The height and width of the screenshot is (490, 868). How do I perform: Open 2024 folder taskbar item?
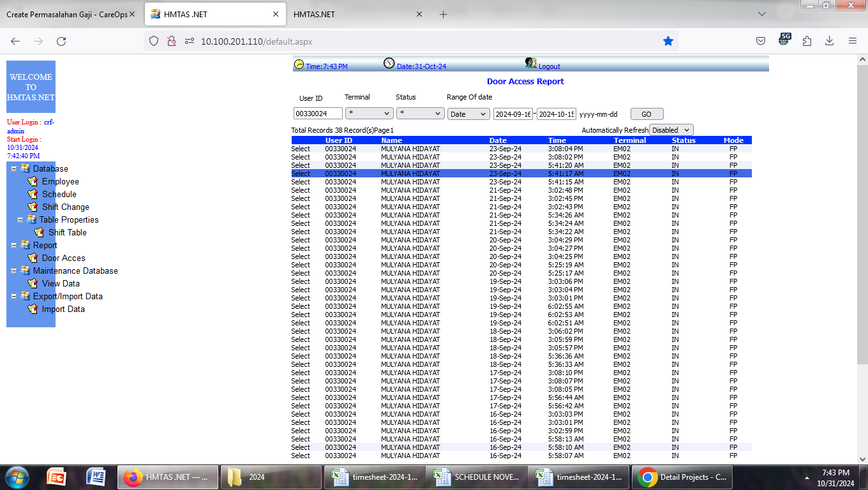coord(271,477)
